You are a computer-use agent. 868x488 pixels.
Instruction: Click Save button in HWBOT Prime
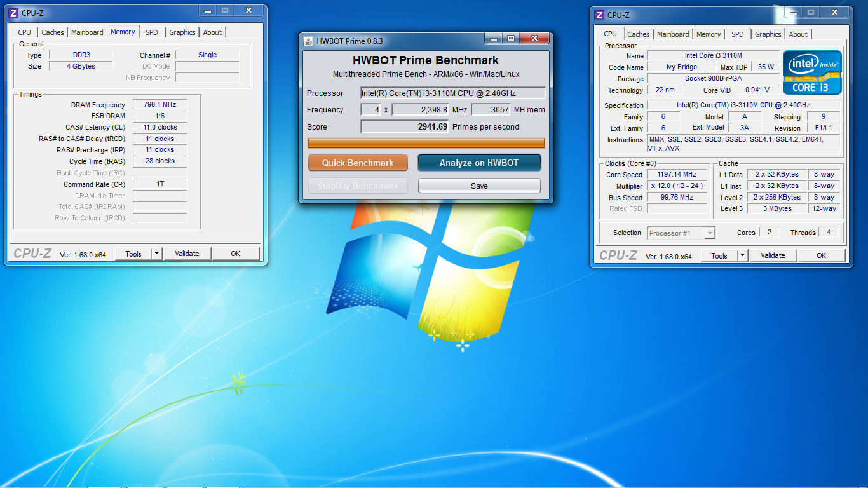pyautogui.click(x=479, y=186)
